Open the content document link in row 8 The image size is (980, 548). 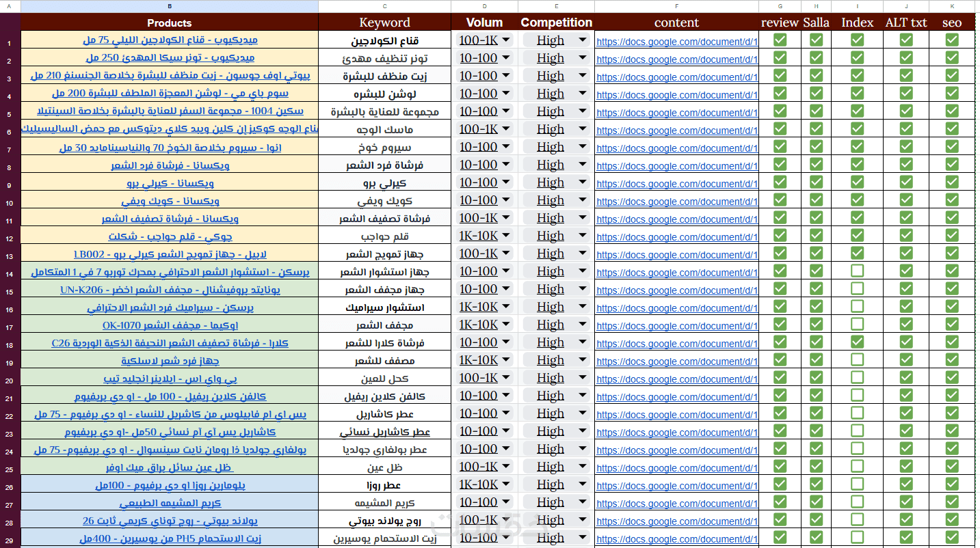677,165
